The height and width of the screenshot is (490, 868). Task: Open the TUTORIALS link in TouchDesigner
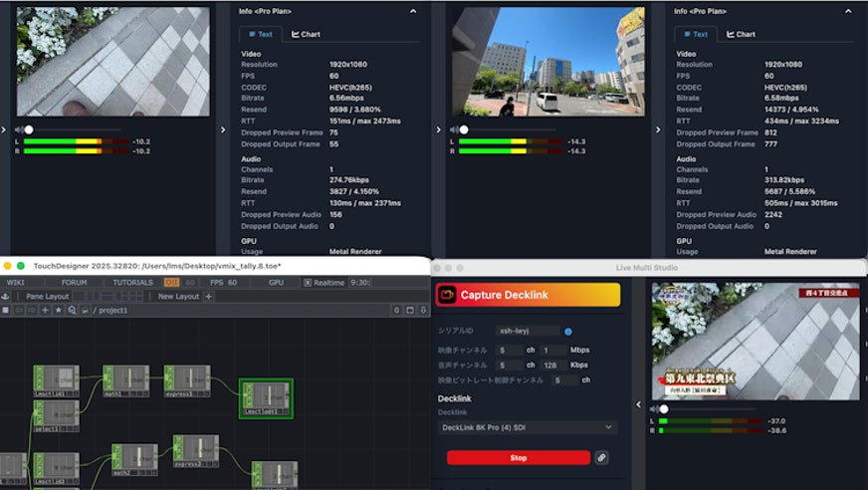click(x=132, y=283)
